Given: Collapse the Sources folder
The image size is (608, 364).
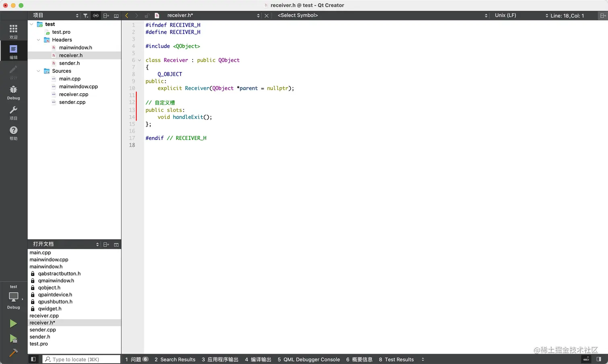Looking at the screenshot, I should [x=39, y=71].
